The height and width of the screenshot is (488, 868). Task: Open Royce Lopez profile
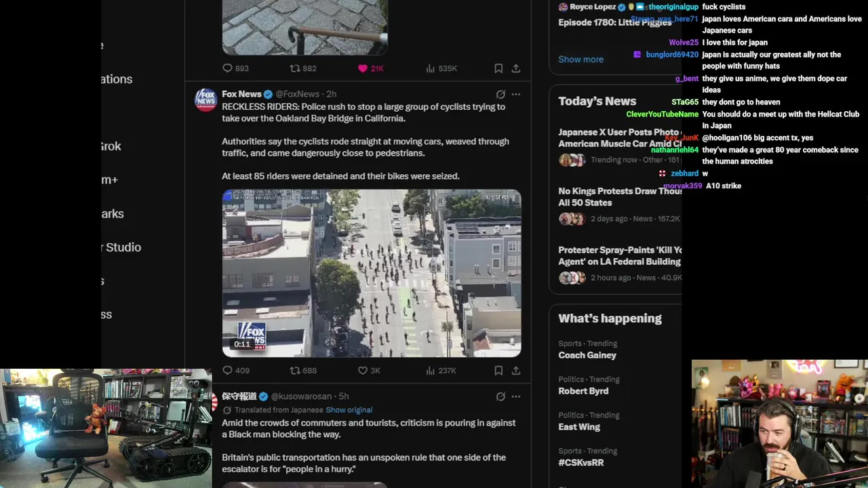tap(593, 7)
